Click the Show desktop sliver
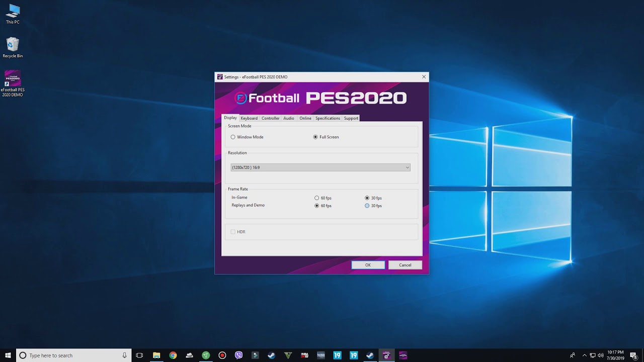 pyautogui.click(x=642, y=355)
